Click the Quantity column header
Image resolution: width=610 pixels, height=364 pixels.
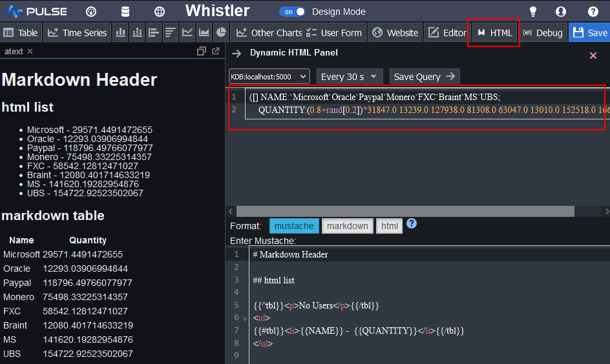88,240
